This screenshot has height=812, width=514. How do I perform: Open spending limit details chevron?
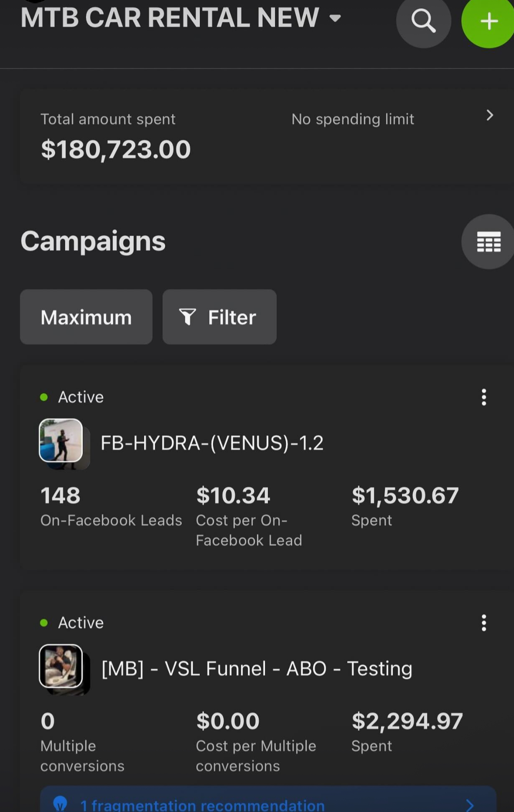click(490, 115)
